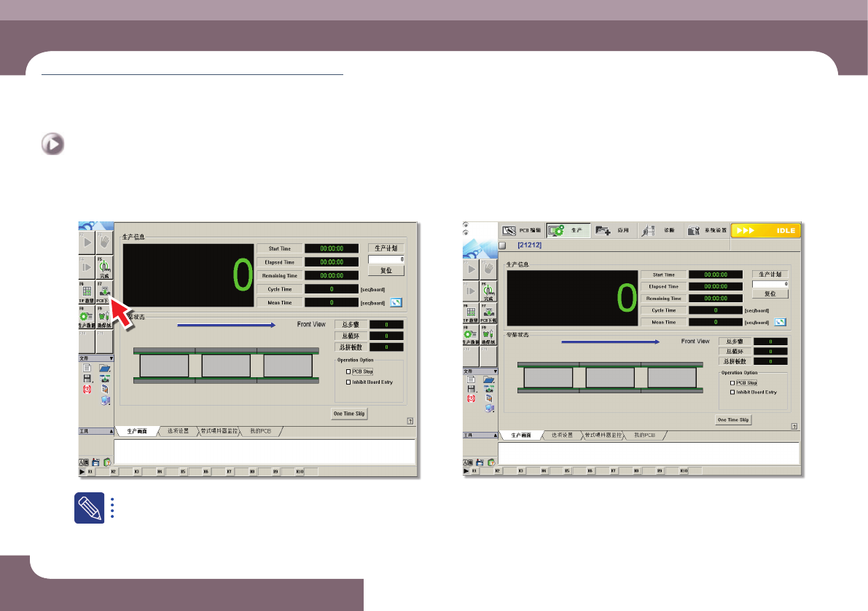Click the production plan input field, right screenshot

(770, 284)
